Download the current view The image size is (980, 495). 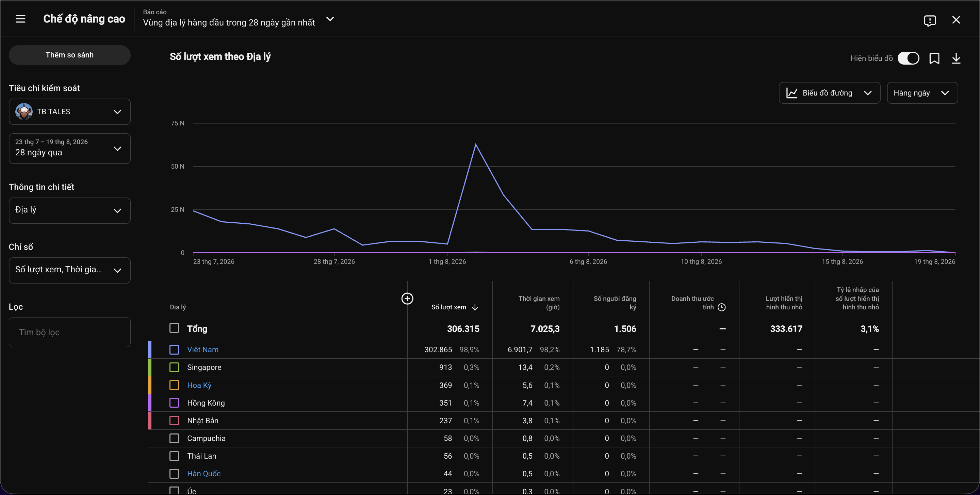956,58
